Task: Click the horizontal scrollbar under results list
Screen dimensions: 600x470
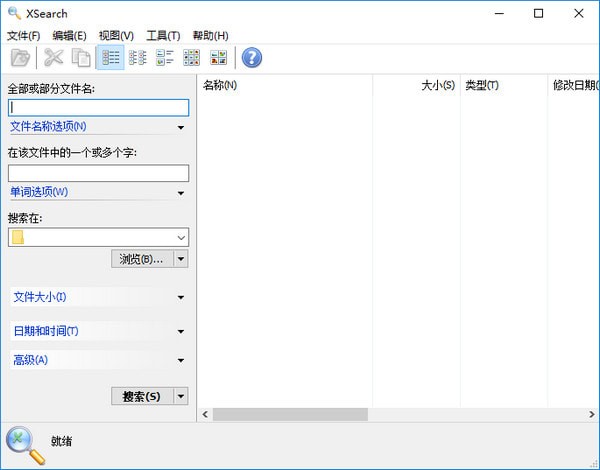Action: pos(290,414)
